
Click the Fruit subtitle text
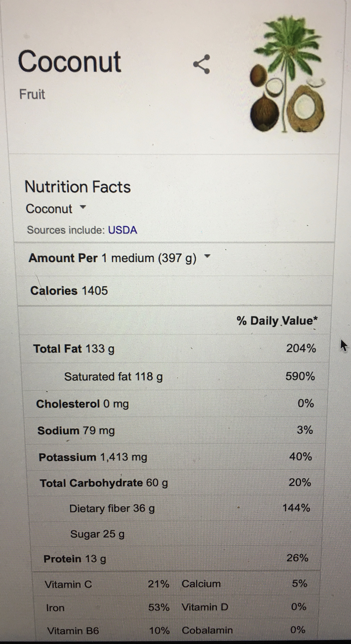click(32, 95)
